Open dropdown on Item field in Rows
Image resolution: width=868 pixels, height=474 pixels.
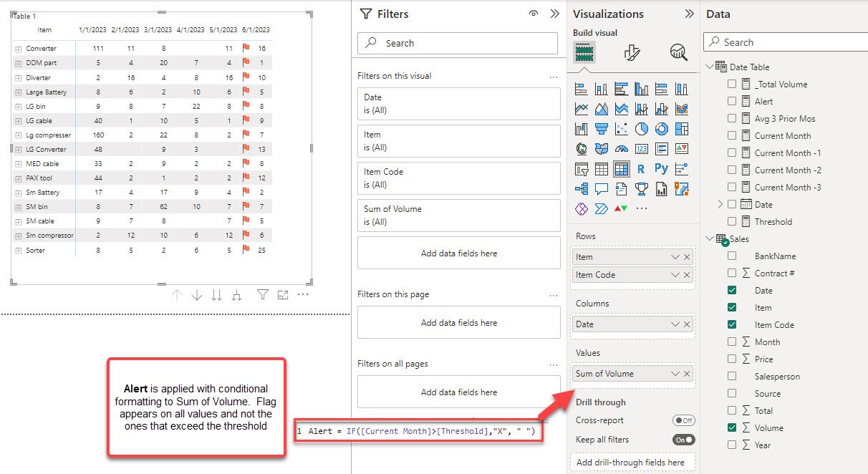pyautogui.click(x=675, y=257)
